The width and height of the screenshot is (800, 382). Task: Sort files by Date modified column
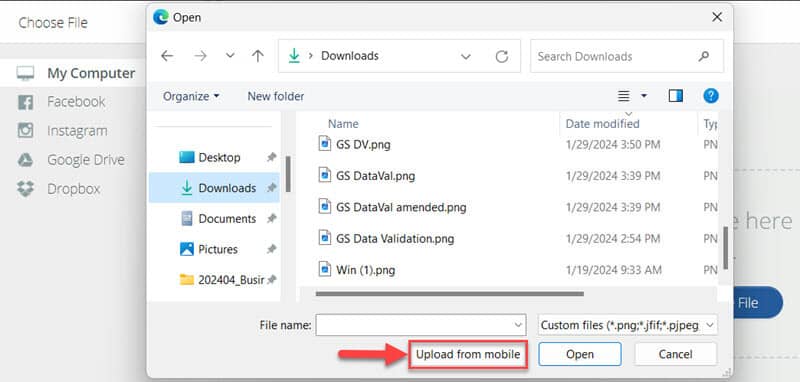tap(602, 124)
